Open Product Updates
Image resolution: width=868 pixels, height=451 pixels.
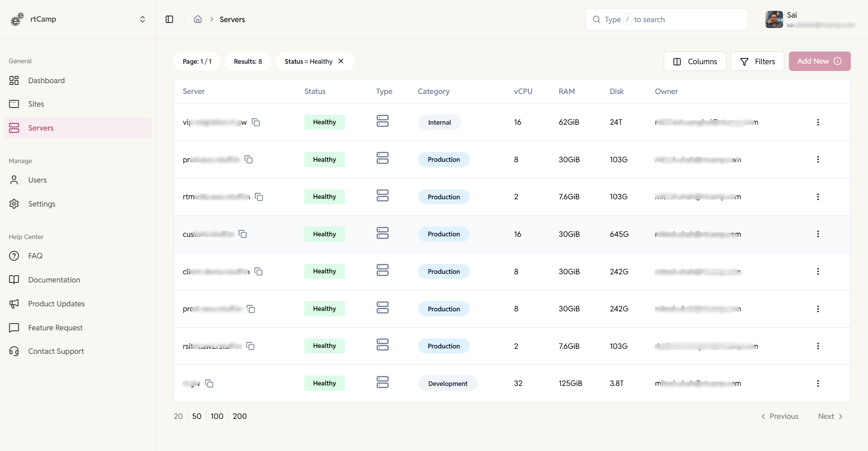pos(56,304)
